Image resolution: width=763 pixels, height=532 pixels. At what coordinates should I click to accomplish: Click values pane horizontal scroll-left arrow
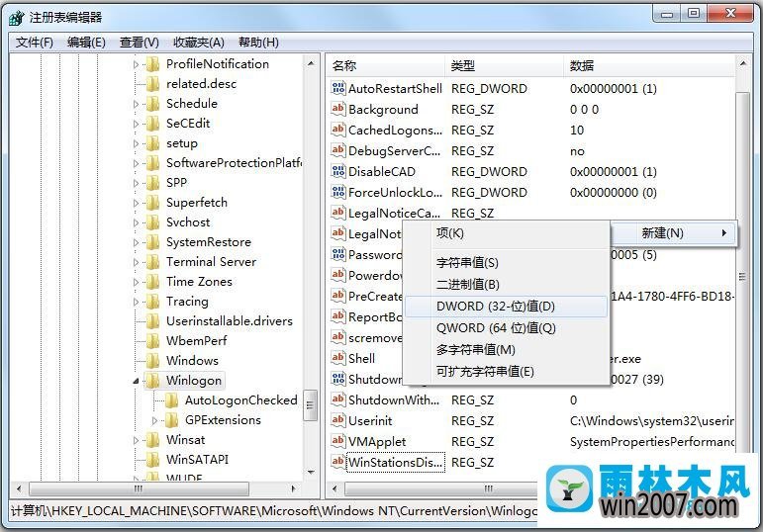click(334, 488)
